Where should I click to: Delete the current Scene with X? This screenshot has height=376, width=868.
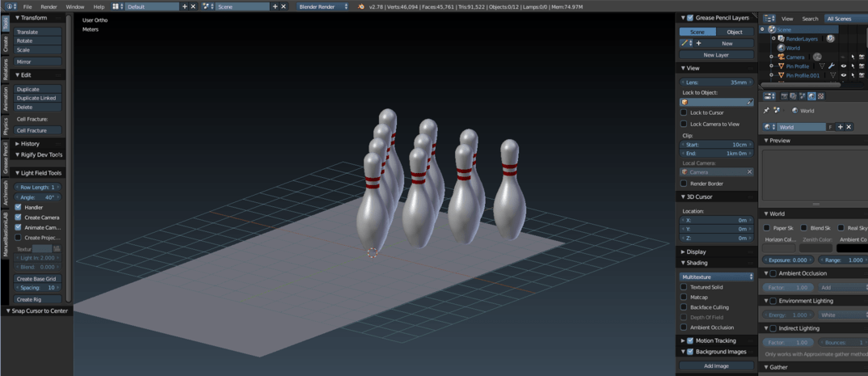click(x=284, y=6)
